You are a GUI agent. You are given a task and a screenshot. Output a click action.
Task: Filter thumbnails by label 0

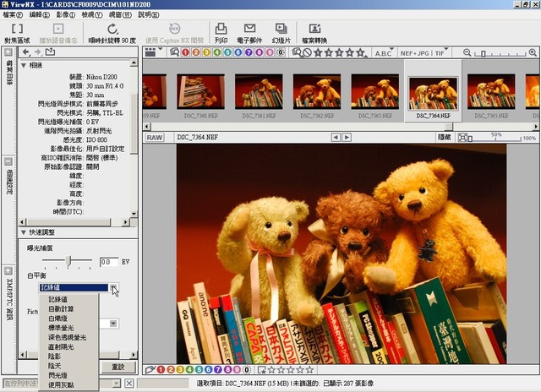(x=281, y=52)
